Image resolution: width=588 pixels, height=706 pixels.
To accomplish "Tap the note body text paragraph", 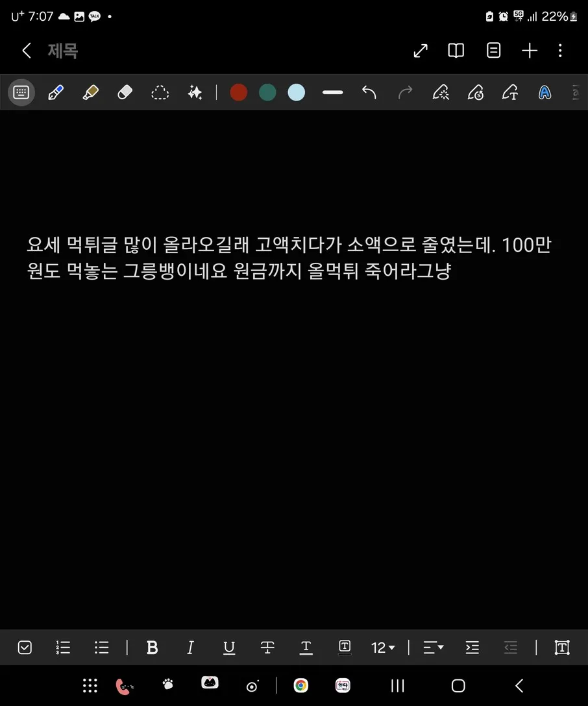I will point(289,258).
